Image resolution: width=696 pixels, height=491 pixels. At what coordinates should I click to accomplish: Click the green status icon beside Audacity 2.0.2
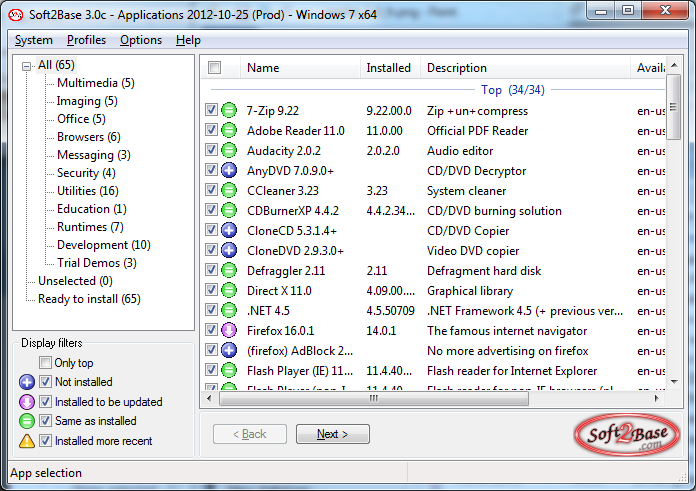[229, 150]
